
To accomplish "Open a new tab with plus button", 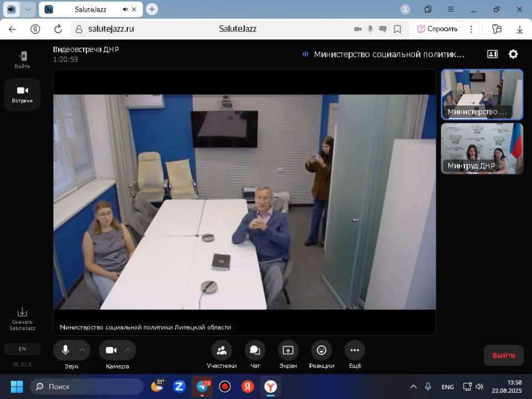I will (x=152, y=9).
